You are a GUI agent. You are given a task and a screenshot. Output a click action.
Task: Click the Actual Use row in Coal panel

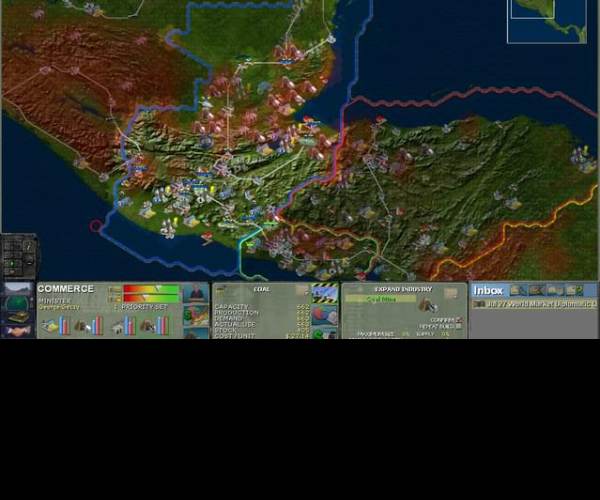[x=262, y=324]
